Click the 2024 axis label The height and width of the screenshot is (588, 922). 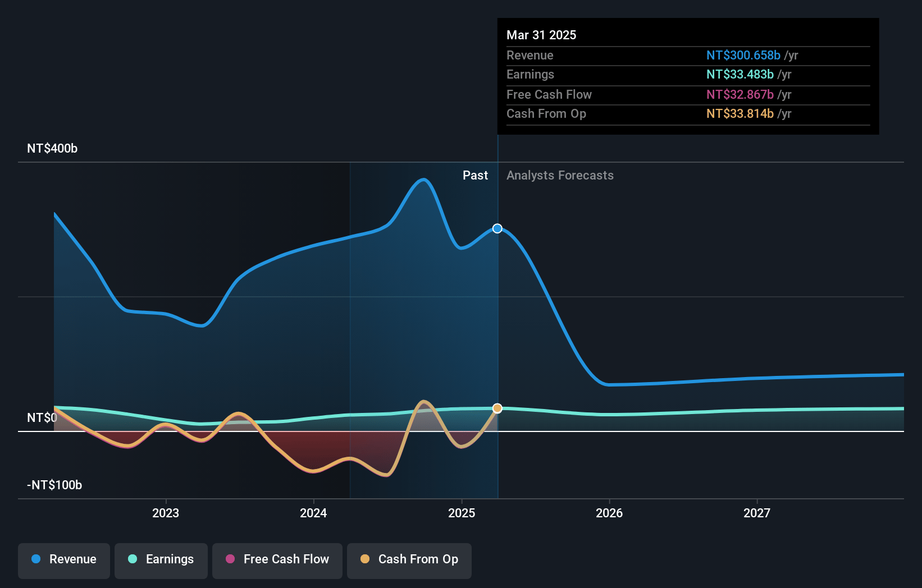pyautogui.click(x=313, y=513)
